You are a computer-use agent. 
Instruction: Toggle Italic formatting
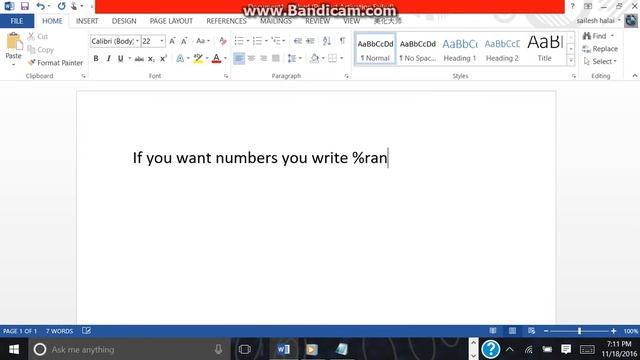pos(109,58)
